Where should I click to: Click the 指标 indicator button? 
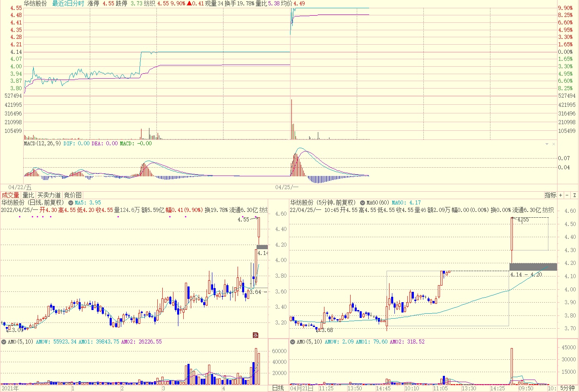[550, 195]
